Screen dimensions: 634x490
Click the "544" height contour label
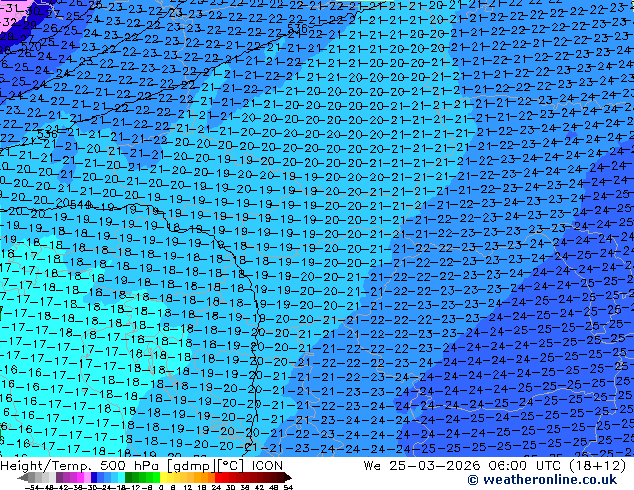tap(79, 205)
